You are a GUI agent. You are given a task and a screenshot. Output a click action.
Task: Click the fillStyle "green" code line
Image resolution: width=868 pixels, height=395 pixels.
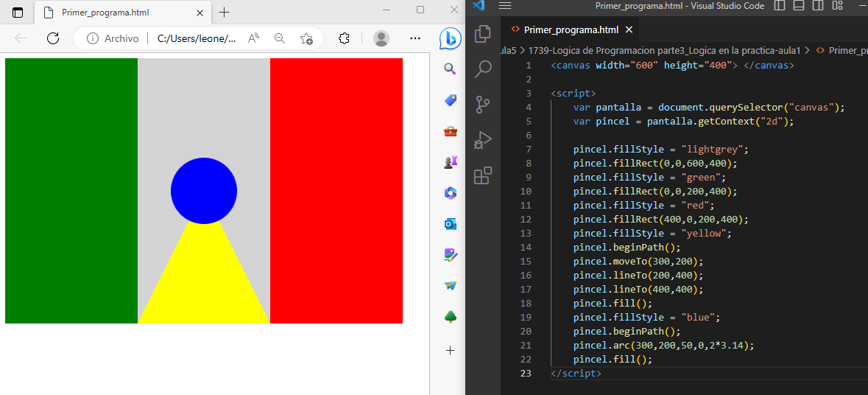(x=649, y=178)
